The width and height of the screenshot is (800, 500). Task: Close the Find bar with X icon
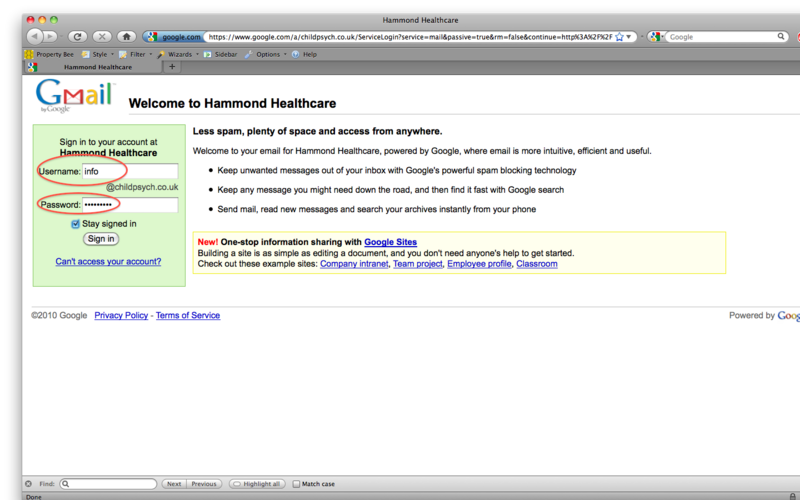coord(29,484)
